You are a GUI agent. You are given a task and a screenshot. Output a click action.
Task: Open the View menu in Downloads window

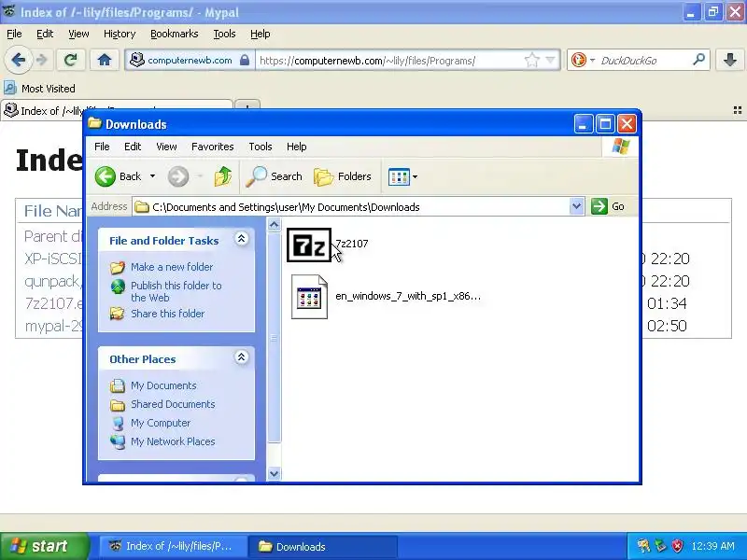[x=166, y=147]
